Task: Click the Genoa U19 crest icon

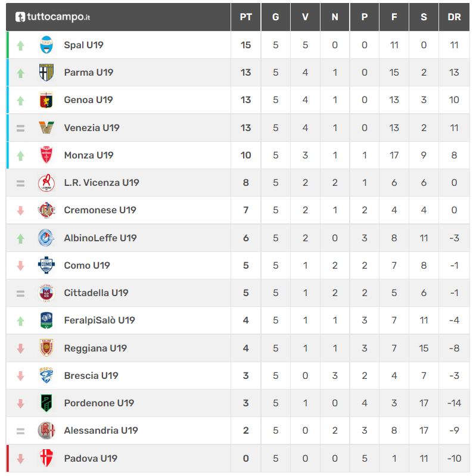Action: point(46,100)
